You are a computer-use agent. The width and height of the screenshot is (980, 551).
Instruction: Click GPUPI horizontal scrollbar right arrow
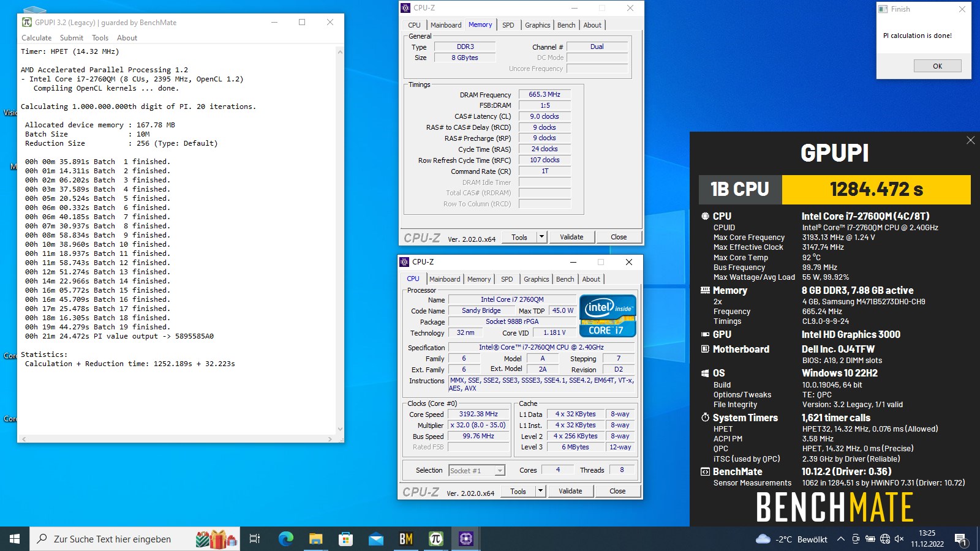click(x=330, y=439)
